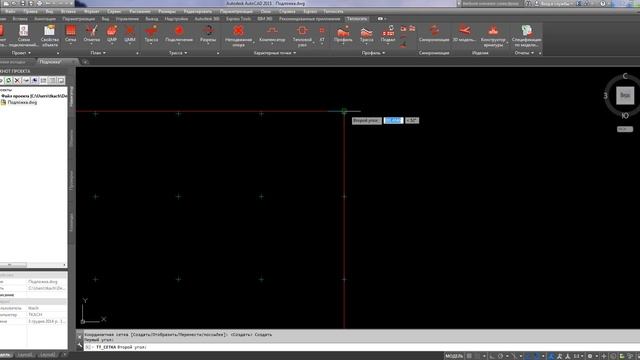Open the Размеры menu
The image size is (640, 360).
coord(167,11)
